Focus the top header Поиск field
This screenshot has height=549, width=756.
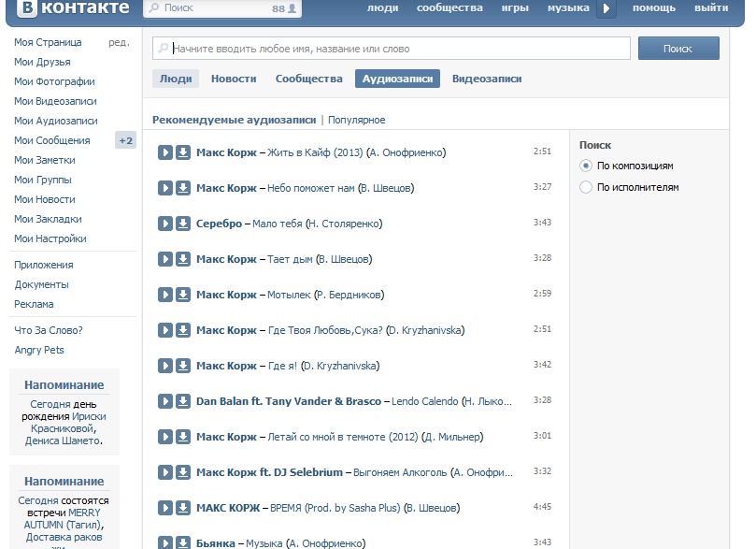222,8
